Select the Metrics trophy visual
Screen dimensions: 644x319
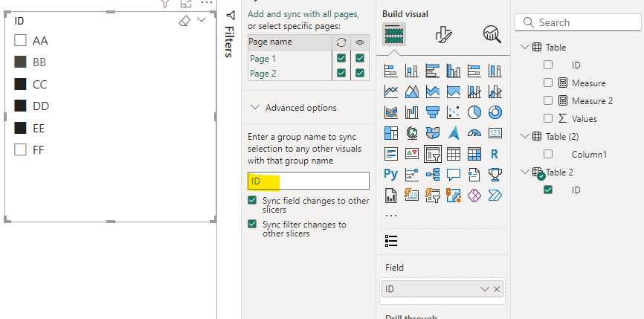(x=495, y=175)
